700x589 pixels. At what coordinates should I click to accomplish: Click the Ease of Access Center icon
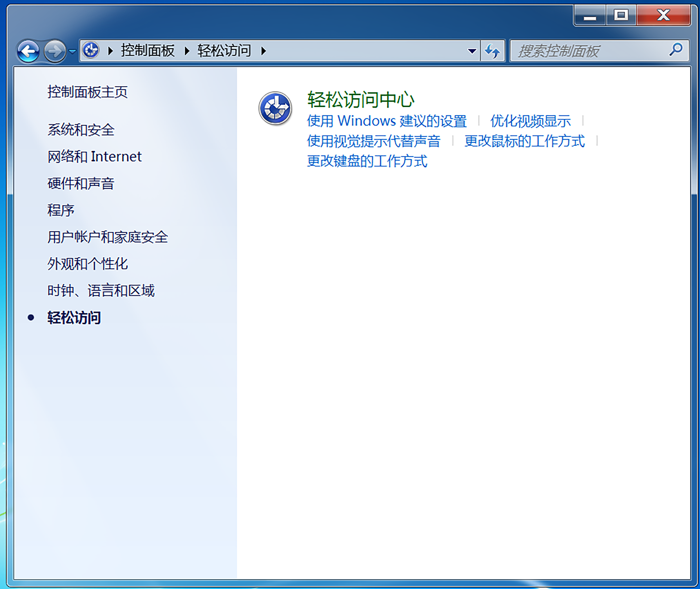click(x=275, y=108)
